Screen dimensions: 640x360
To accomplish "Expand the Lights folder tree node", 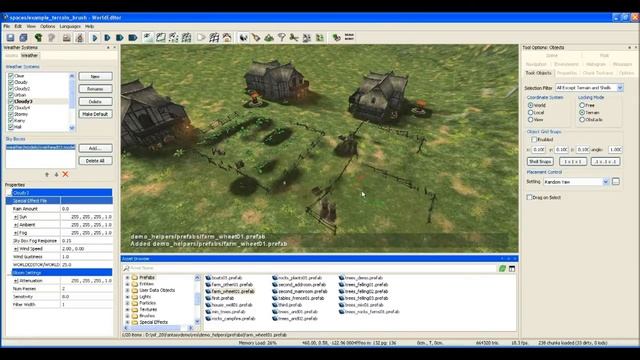I will tap(127, 297).
